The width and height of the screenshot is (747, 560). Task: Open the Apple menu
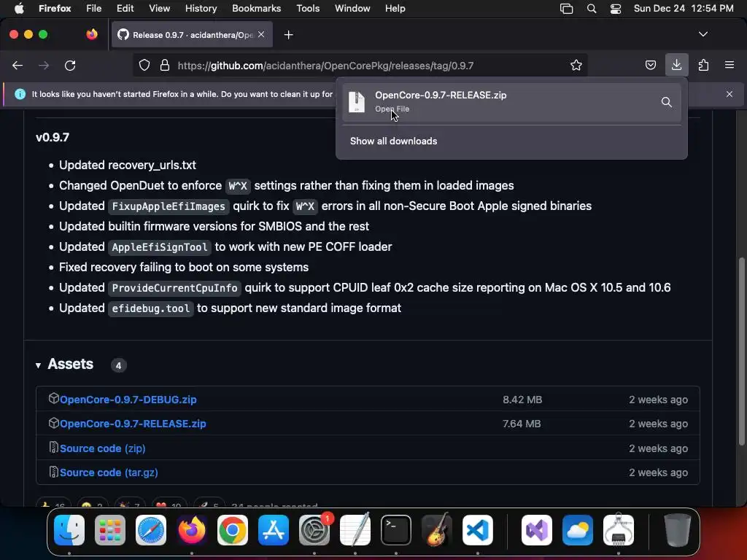[x=19, y=8]
